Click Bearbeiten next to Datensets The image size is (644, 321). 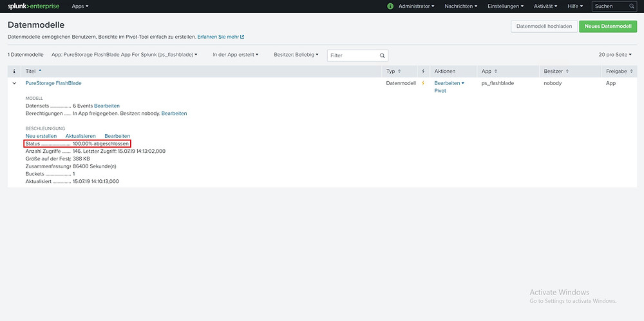[107, 106]
